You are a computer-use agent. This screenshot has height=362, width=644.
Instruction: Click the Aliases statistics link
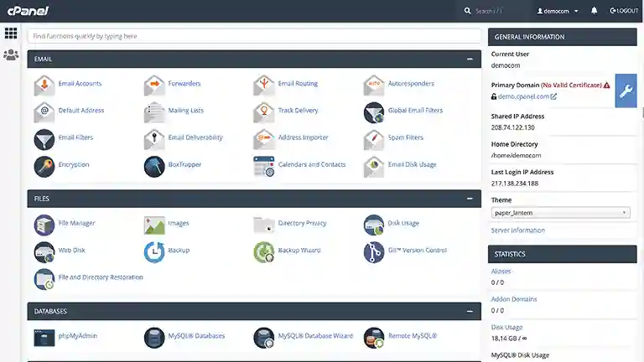pyautogui.click(x=501, y=271)
